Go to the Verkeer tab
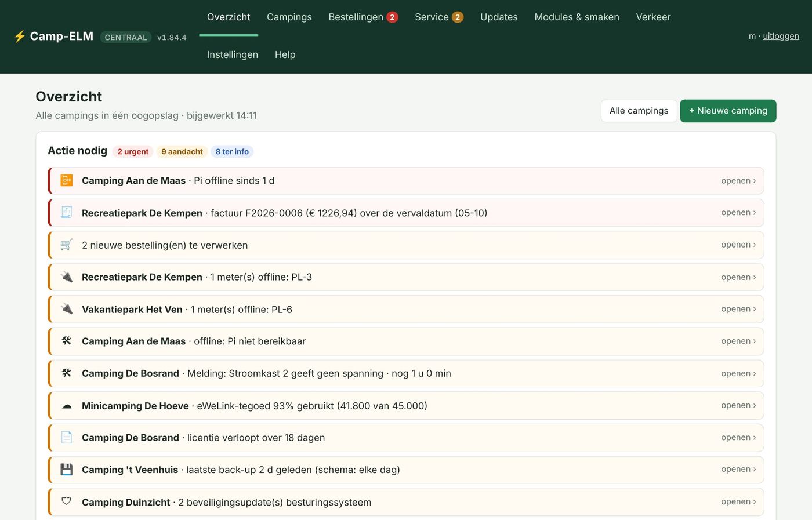The width and height of the screenshot is (812, 520). coord(653,17)
